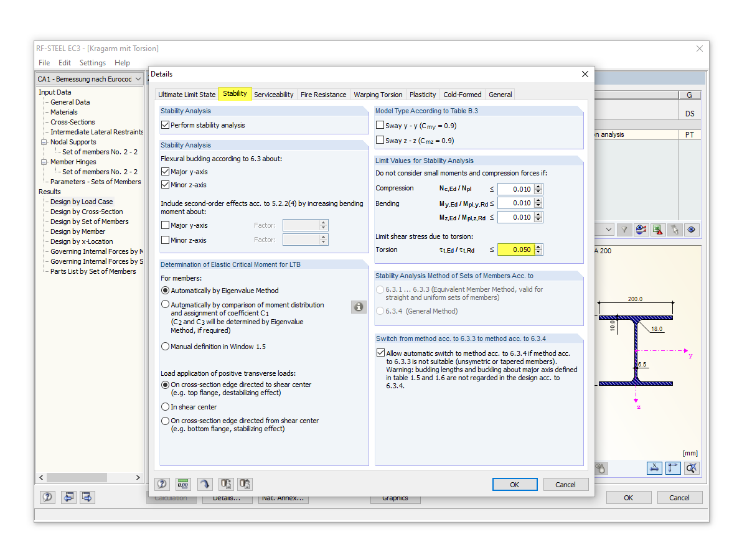Viewport: 747px width, 560px height.
Task: Click the info icon beside the C1 option
Action: click(359, 307)
